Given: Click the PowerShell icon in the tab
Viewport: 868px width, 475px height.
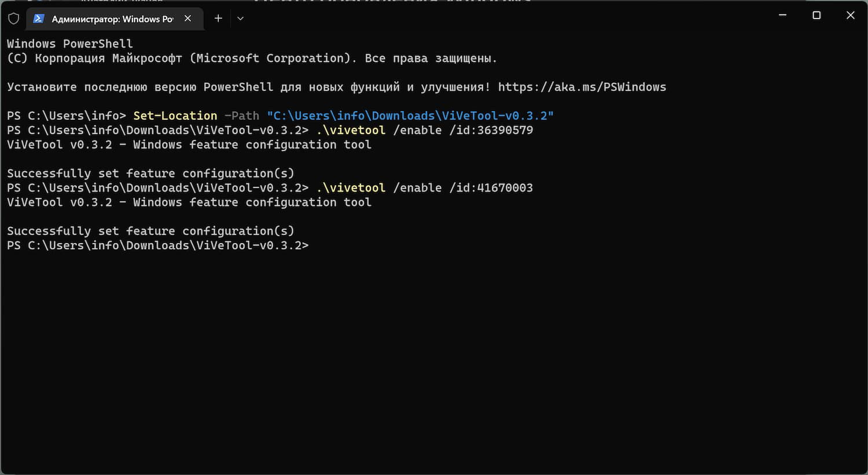Looking at the screenshot, I should [x=39, y=19].
